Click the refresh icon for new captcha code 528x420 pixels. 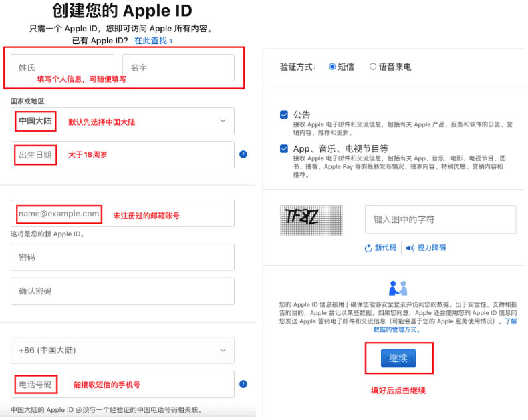pyautogui.click(x=368, y=248)
